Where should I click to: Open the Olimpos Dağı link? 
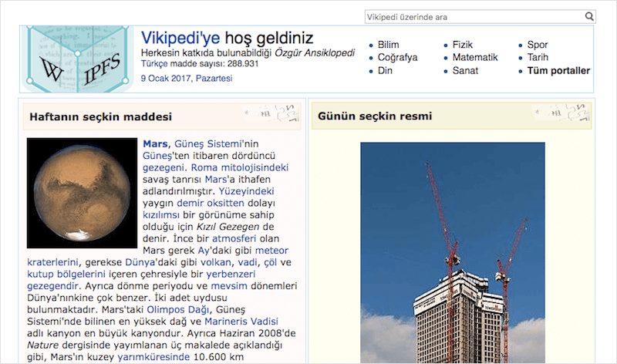point(177,310)
